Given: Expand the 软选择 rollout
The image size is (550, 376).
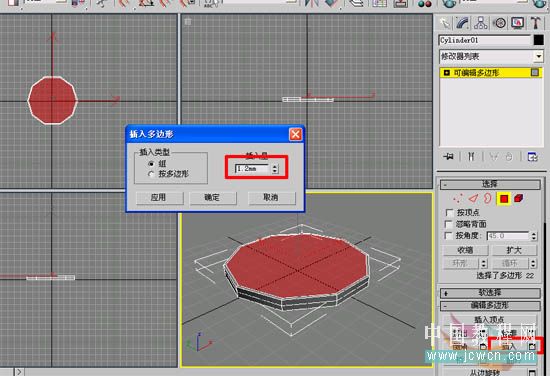Looking at the screenshot, I should 490,293.
